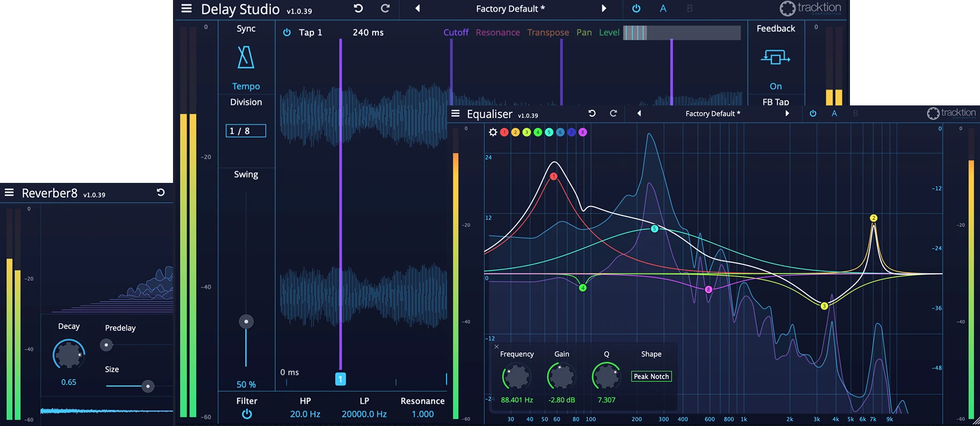Click cyan band 5 selector dot

coord(549,132)
